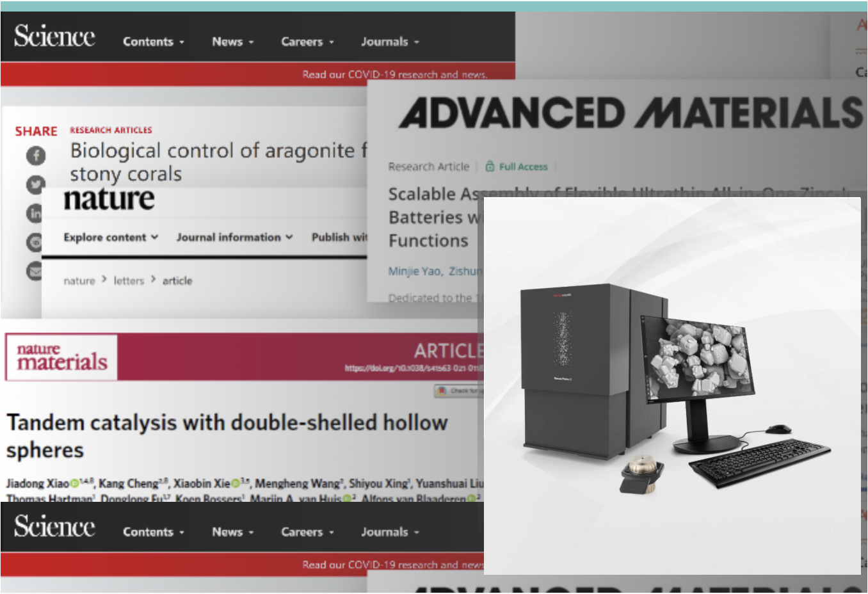Click the nature materials logo
The width and height of the screenshot is (868, 594).
(62, 357)
